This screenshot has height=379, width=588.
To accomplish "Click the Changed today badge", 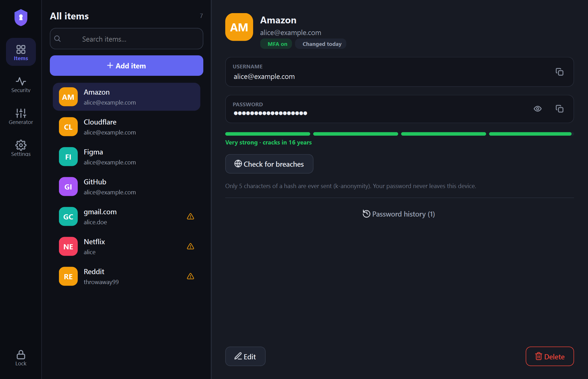I will point(321,44).
